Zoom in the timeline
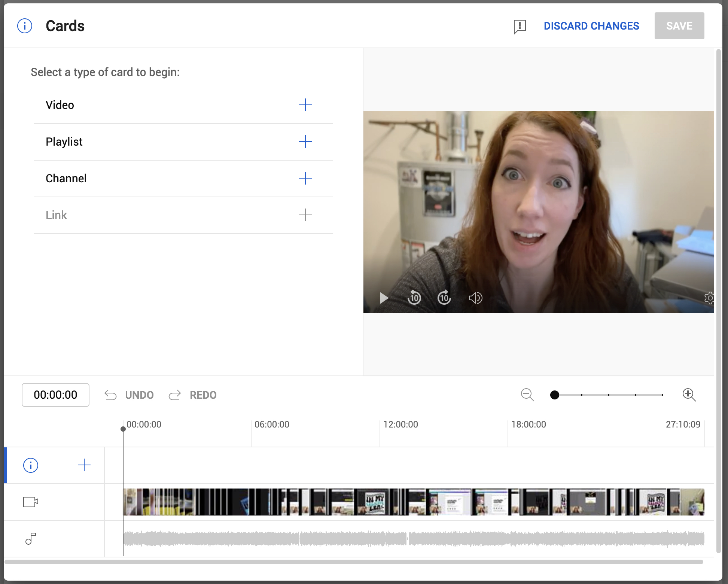The height and width of the screenshot is (584, 728). click(x=689, y=395)
